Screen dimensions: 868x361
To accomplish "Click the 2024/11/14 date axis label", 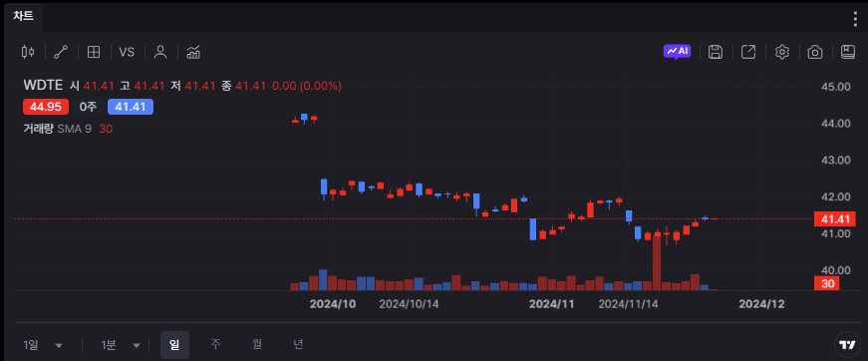I will tap(628, 304).
